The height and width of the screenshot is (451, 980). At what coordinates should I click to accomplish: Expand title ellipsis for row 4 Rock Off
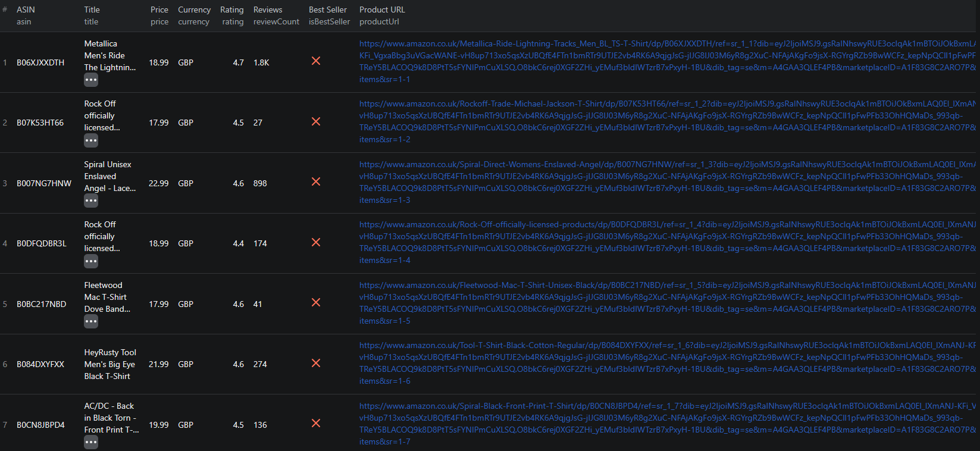point(90,261)
